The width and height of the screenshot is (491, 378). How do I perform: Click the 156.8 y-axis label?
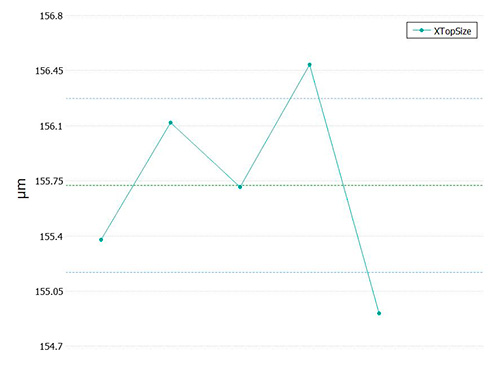click(51, 16)
